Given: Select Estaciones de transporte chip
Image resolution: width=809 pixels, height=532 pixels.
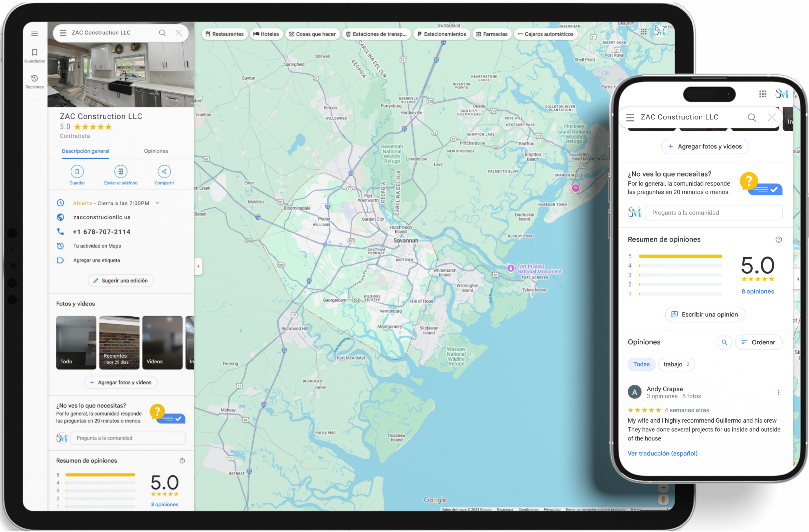Looking at the screenshot, I should (377, 34).
